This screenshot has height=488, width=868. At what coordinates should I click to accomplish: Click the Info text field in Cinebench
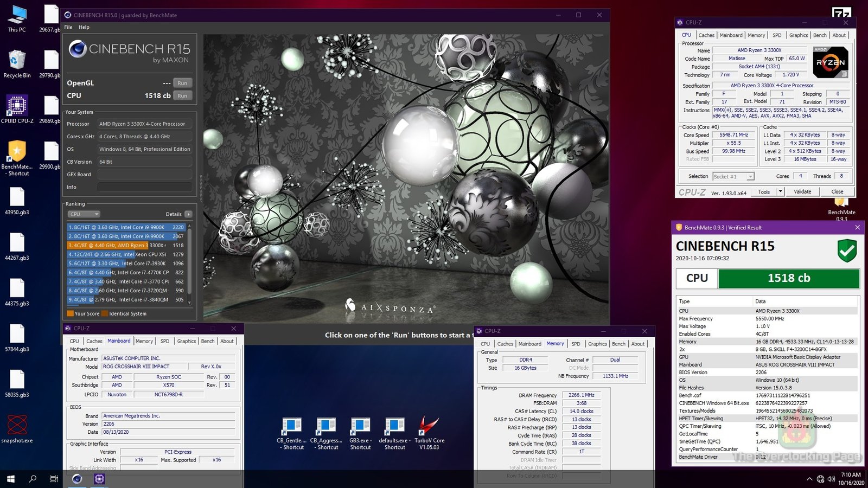(144, 187)
